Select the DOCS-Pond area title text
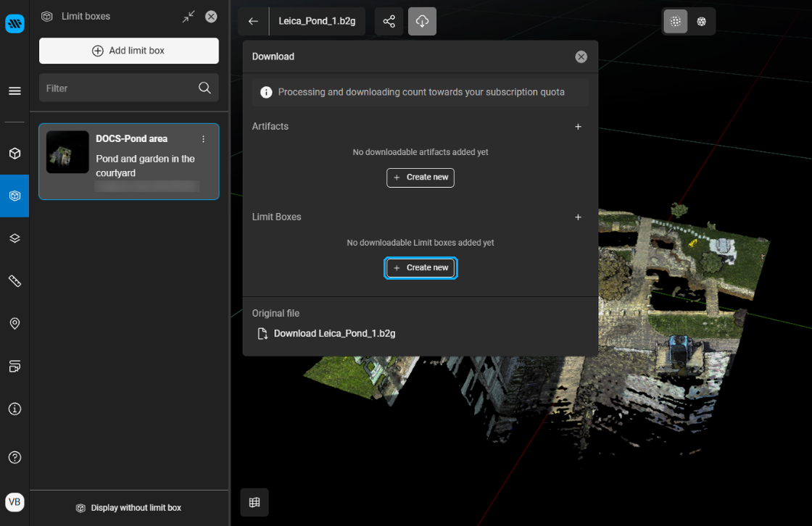Screen dimensions: 812x526 pyautogui.click(x=131, y=139)
